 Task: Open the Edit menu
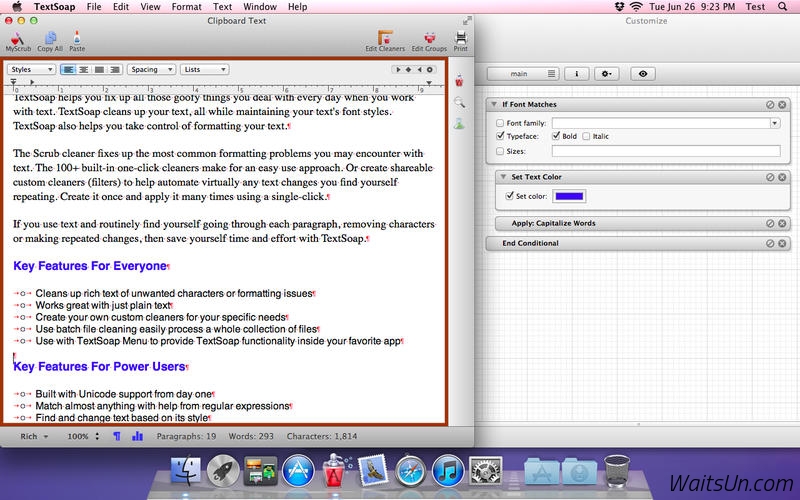[121, 7]
